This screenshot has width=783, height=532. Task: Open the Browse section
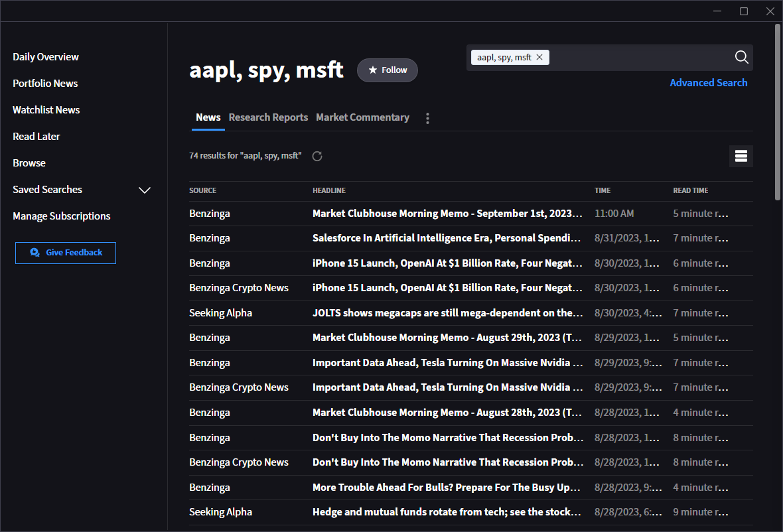click(29, 163)
